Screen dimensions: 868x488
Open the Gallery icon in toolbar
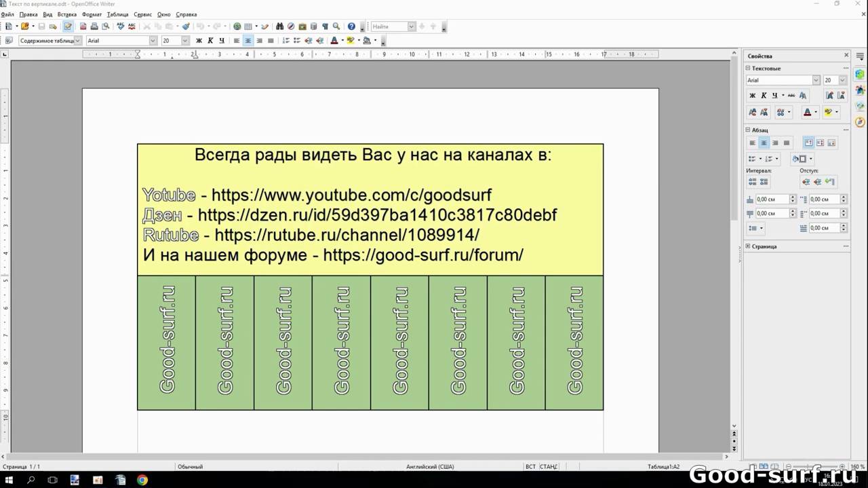point(302,26)
